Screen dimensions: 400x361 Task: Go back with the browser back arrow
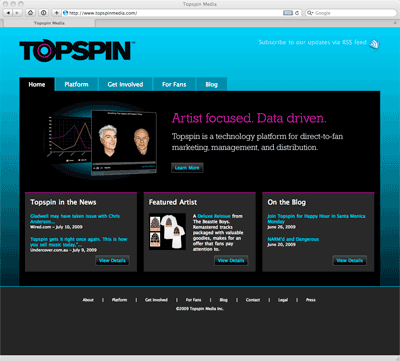pyautogui.click(x=8, y=13)
